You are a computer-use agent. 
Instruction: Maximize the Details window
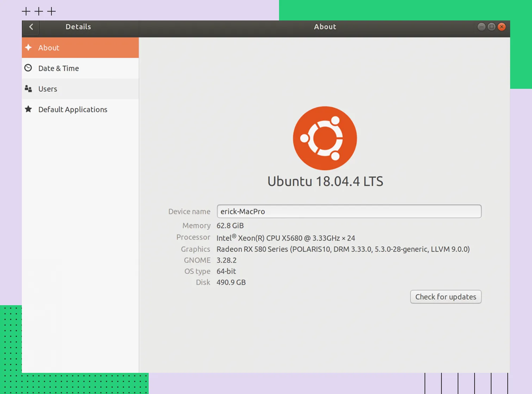(491, 27)
